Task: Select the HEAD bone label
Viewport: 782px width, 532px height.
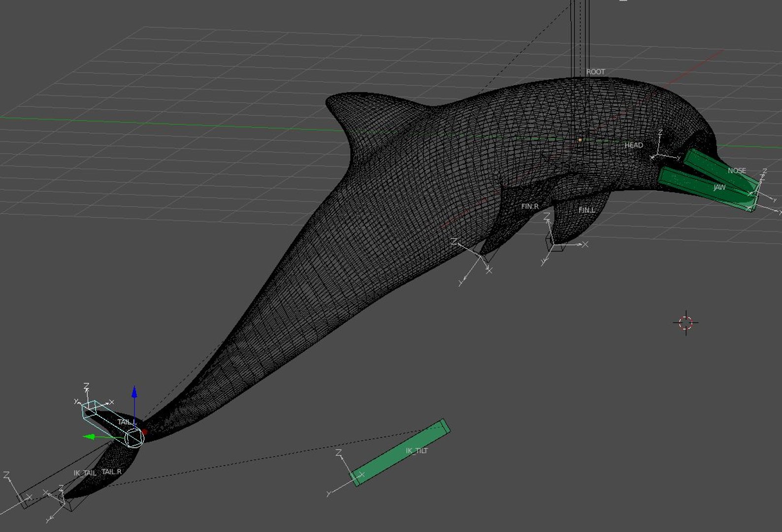Action: [x=633, y=145]
